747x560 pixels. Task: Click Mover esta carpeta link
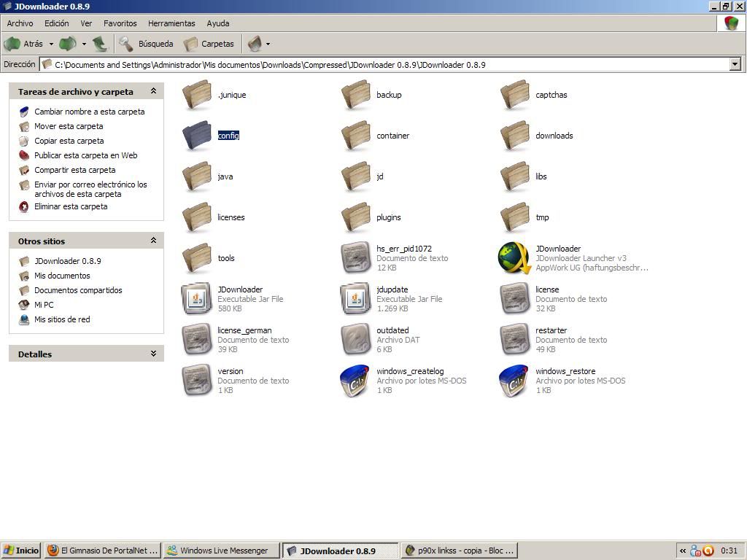(69, 126)
